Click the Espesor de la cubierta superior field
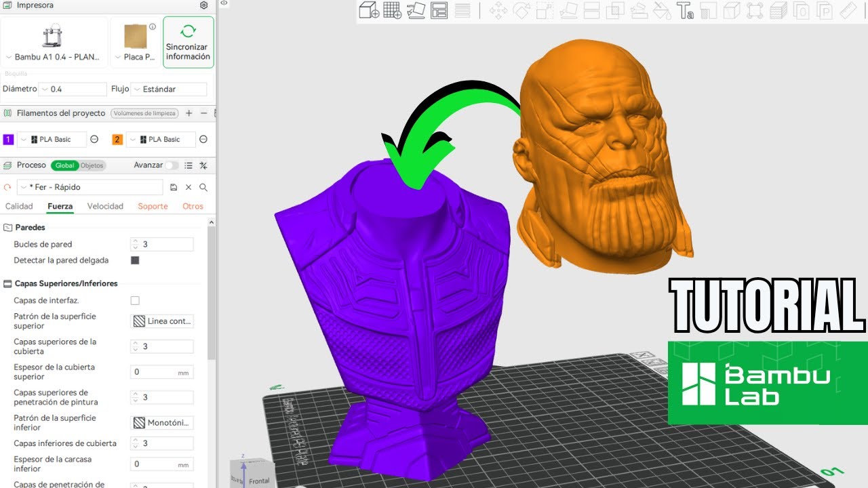Viewport: 868px width, 488px height. (x=162, y=372)
